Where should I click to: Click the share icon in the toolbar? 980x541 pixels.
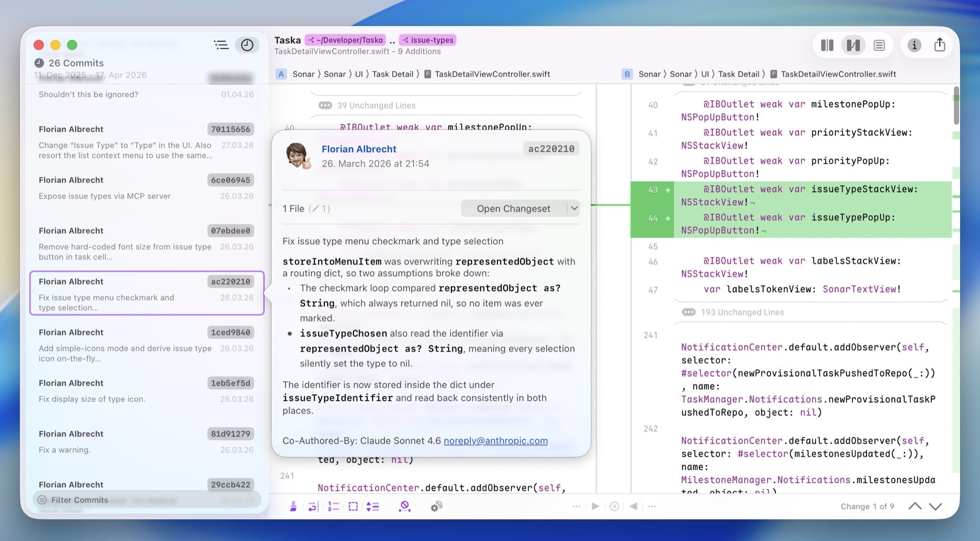(939, 45)
